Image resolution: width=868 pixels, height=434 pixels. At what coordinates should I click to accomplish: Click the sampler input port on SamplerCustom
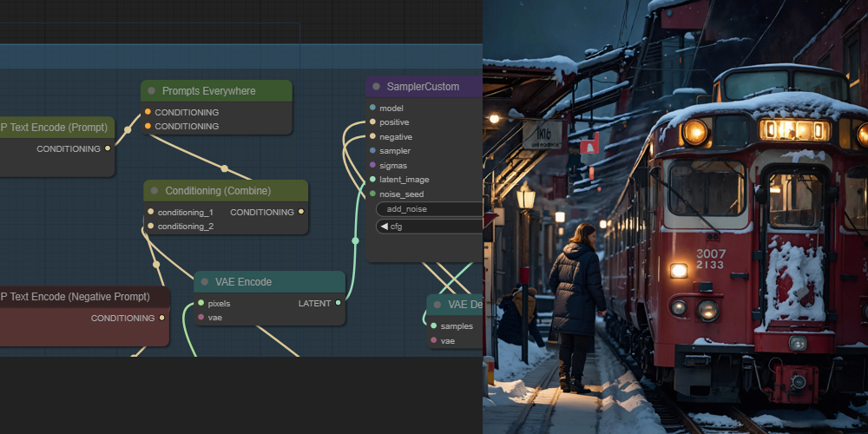(x=372, y=150)
